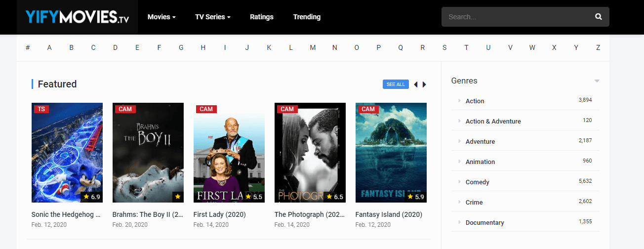
Task: Filter titles by letter G
Action: [x=181, y=48]
